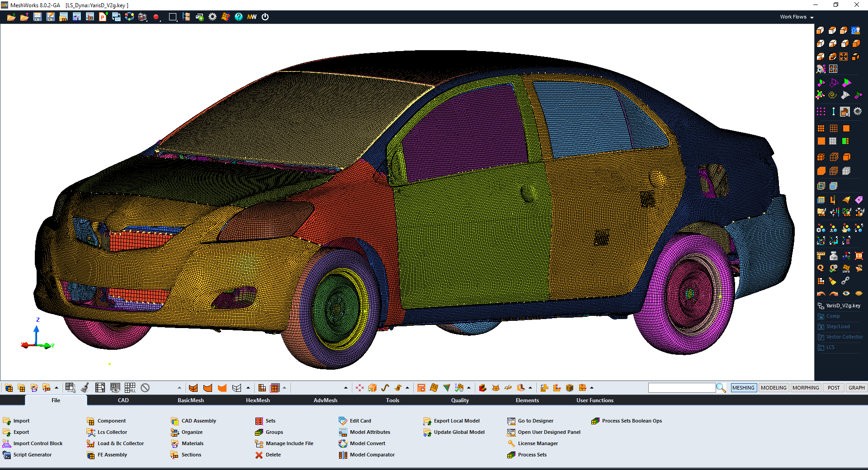
Task: Open the Work Flows dropdown
Action: pyautogui.click(x=796, y=17)
